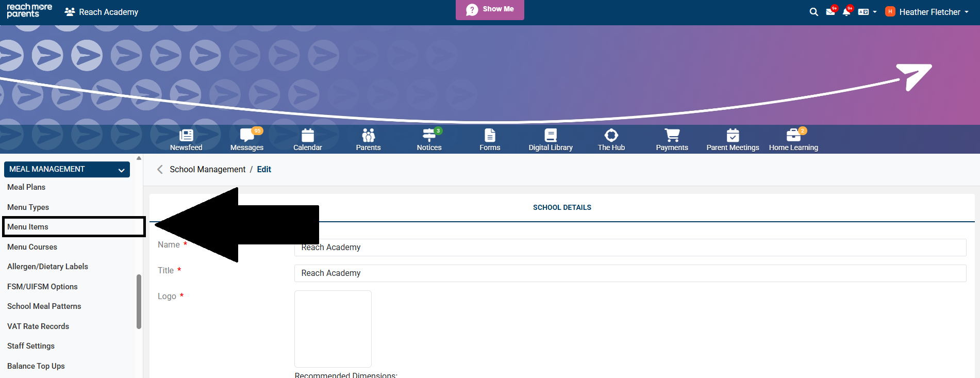Open Heather Fletcher user menu
This screenshot has width=980, height=378.
tap(927, 12)
